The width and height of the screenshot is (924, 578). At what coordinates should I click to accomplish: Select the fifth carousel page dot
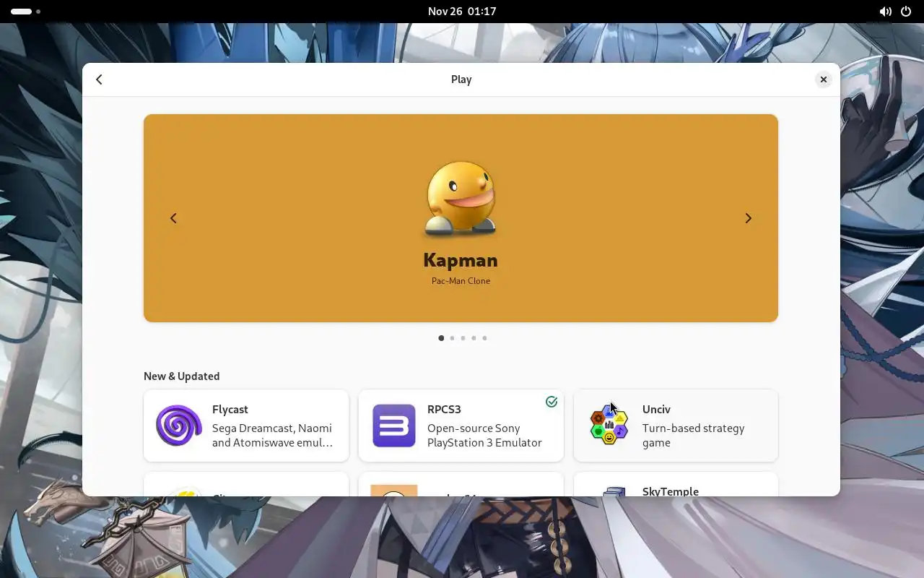[x=484, y=338]
